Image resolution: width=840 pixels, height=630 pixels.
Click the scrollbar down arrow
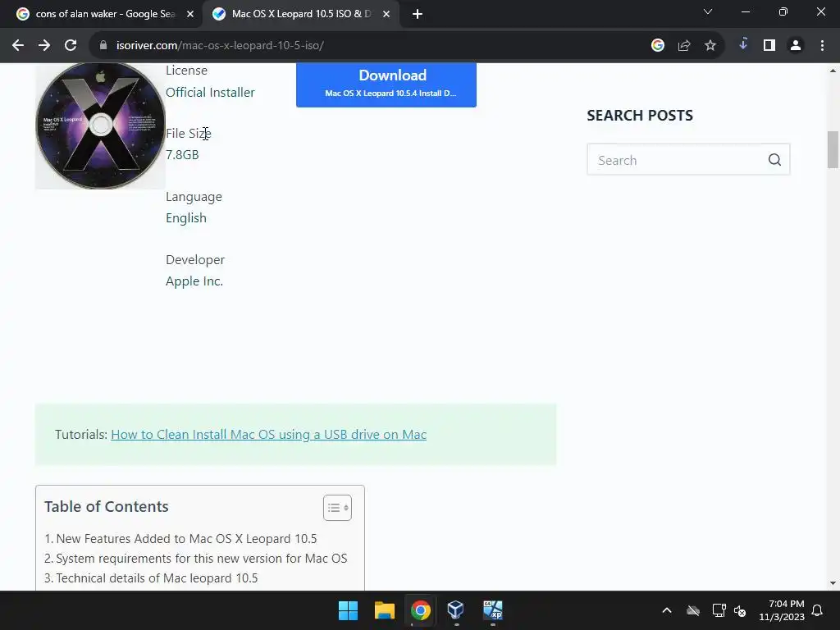[833, 583]
